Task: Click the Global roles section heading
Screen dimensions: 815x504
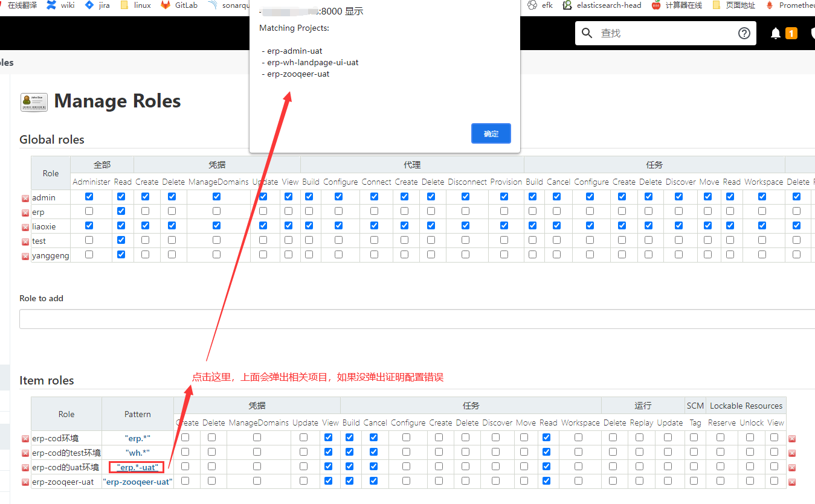Action: pyautogui.click(x=52, y=139)
